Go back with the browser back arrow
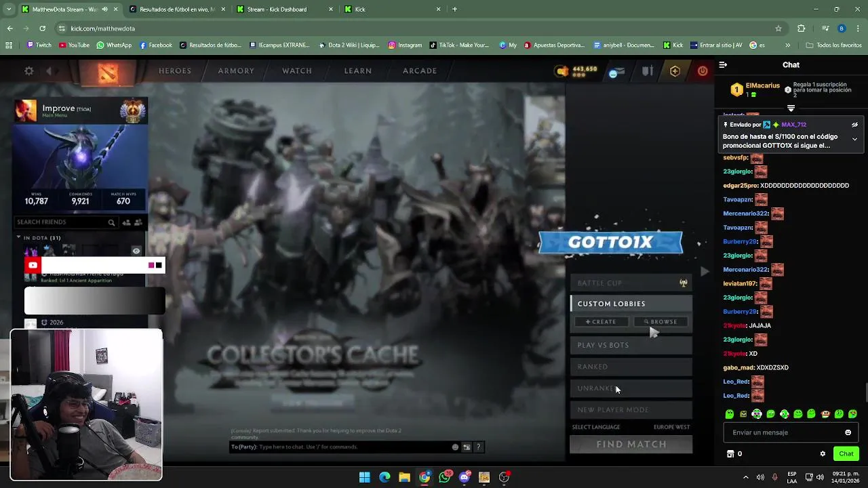The height and width of the screenshot is (488, 868). tap(9, 28)
